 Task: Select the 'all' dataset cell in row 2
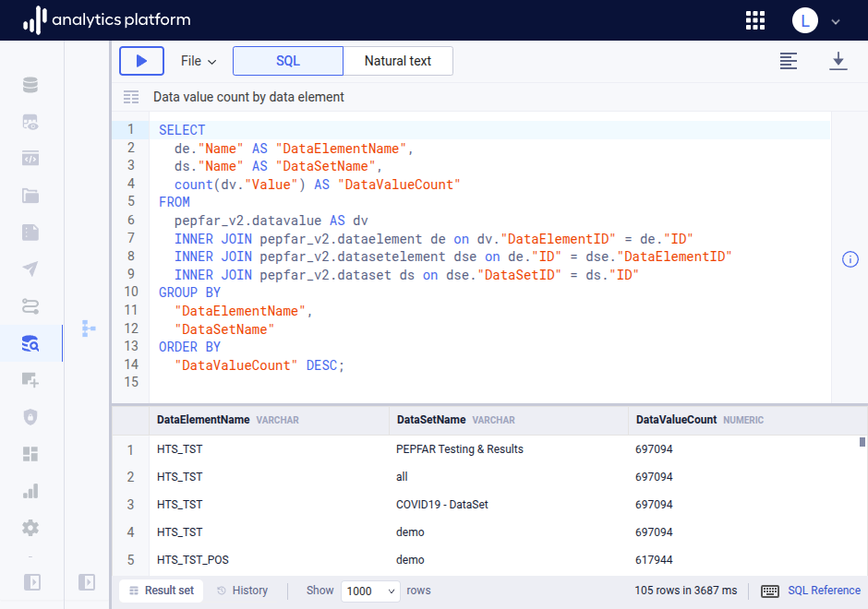point(402,477)
